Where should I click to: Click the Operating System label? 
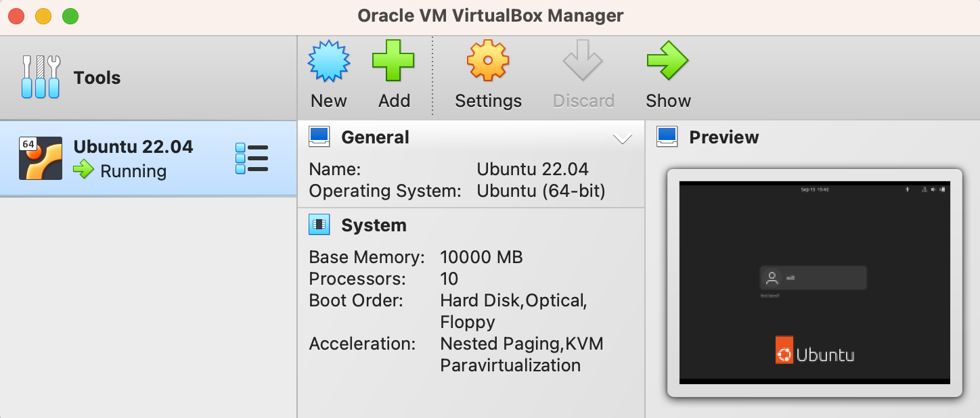click(x=385, y=191)
